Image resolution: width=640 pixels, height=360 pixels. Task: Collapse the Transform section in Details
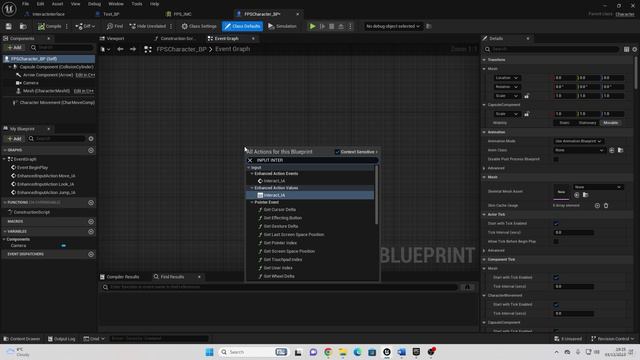click(x=484, y=60)
